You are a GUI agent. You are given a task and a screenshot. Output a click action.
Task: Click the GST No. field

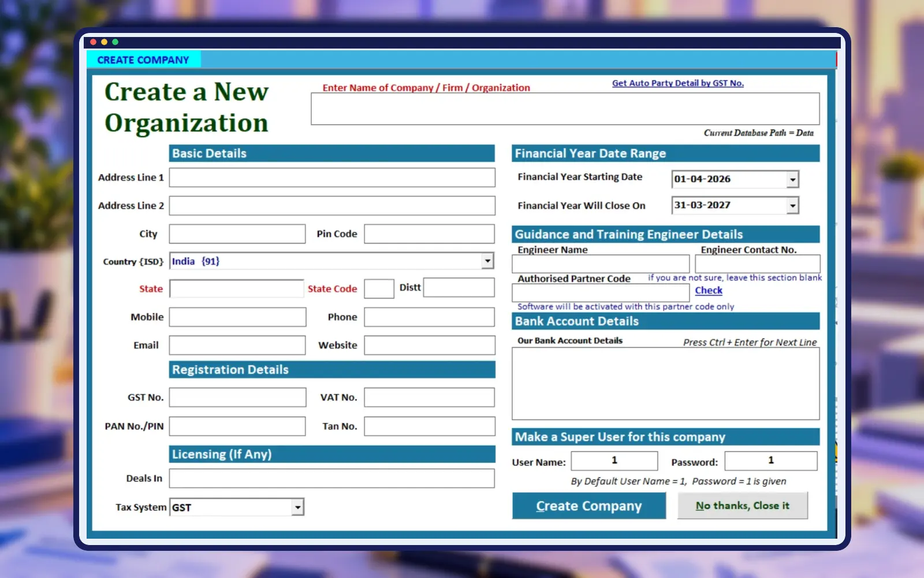(x=237, y=398)
